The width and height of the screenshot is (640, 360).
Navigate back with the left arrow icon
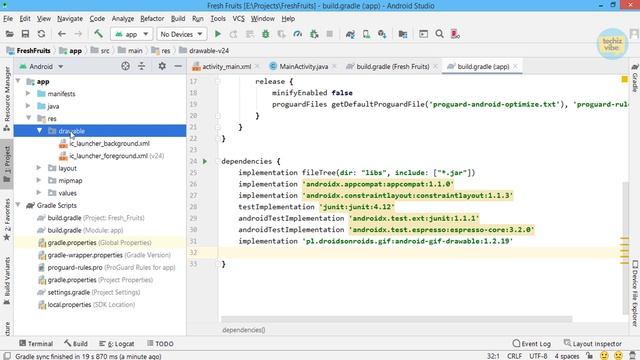click(62, 34)
